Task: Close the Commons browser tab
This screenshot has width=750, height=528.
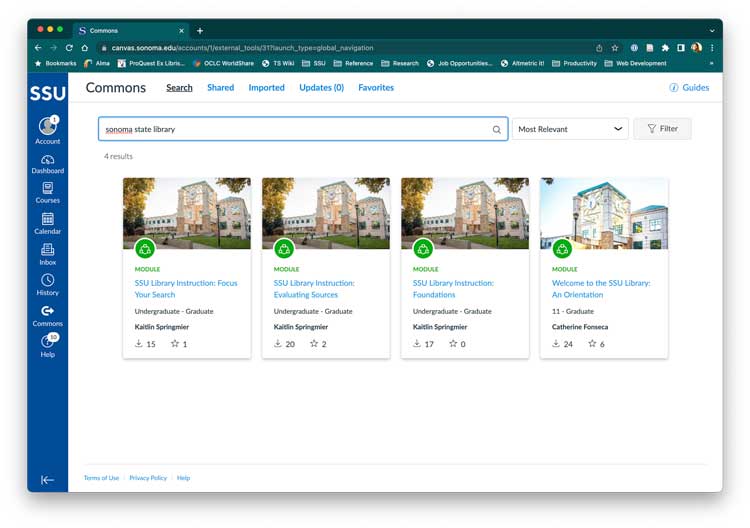Action: 181,31
